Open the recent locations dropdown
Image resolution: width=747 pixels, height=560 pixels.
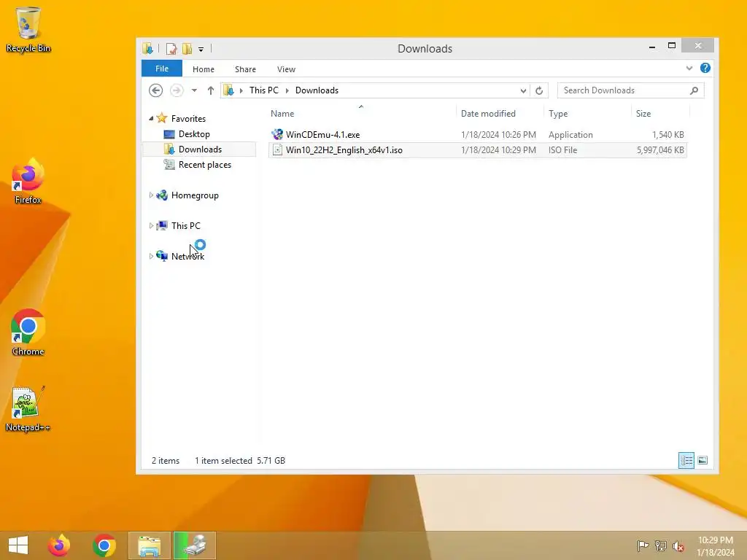pyautogui.click(x=194, y=90)
